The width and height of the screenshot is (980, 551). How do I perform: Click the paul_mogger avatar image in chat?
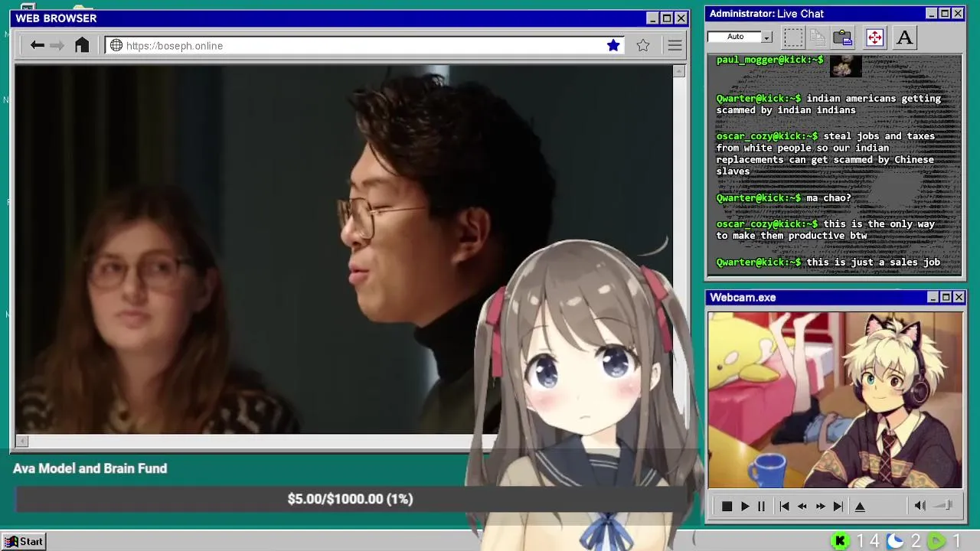click(x=846, y=66)
